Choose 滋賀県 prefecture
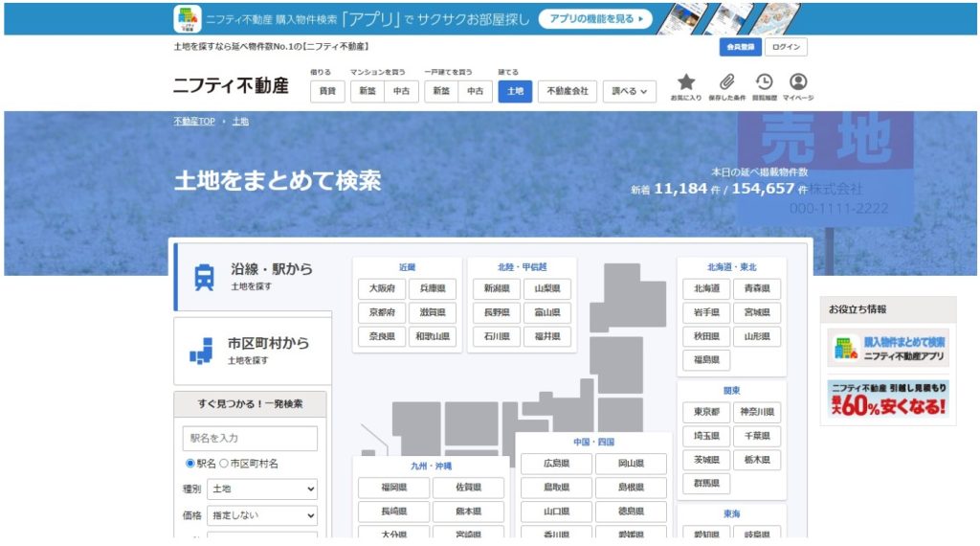 pos(433,312)
